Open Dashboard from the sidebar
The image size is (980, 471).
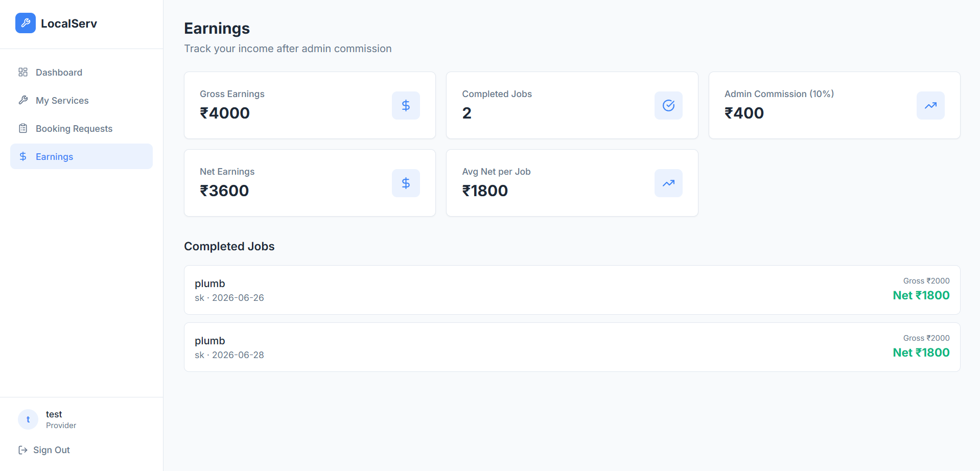81,72
